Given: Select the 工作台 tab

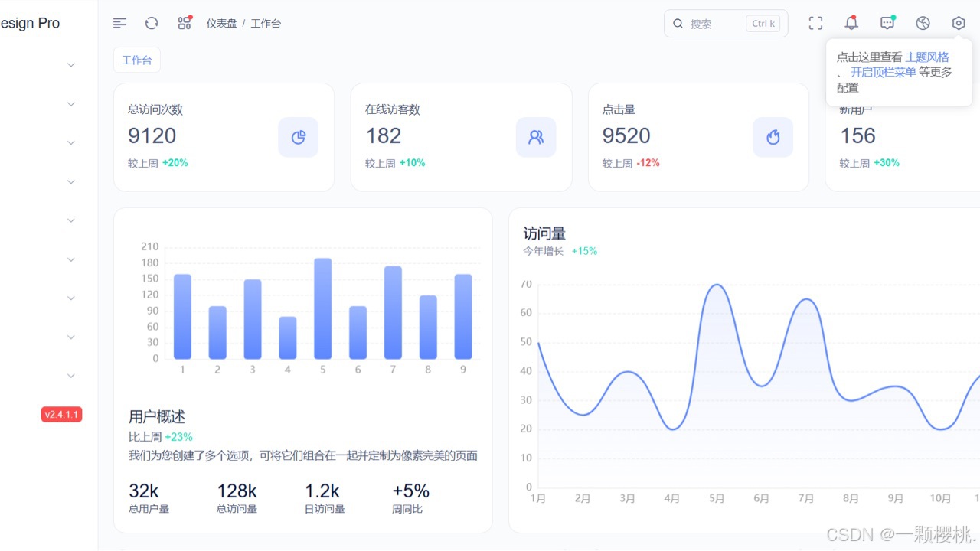Looking at the screenshot, I should (x=137, y=60).
